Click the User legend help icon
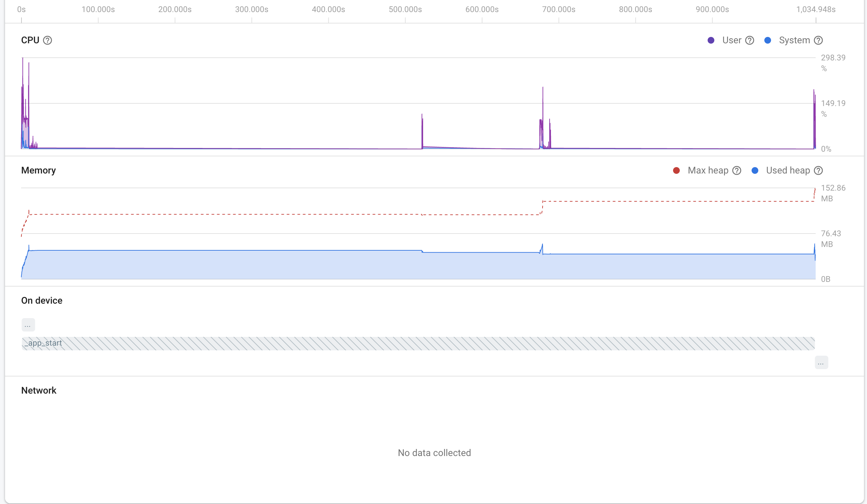The width and height of the screenshot is (867, 504). [x=750, y=40]
